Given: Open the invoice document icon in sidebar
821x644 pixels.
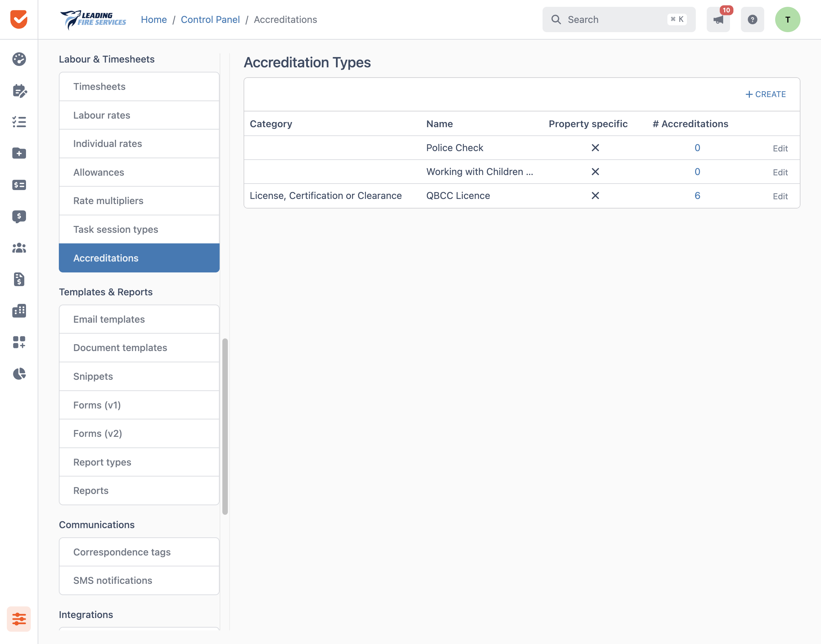Looking at the screenshot, I should [19, 279].
